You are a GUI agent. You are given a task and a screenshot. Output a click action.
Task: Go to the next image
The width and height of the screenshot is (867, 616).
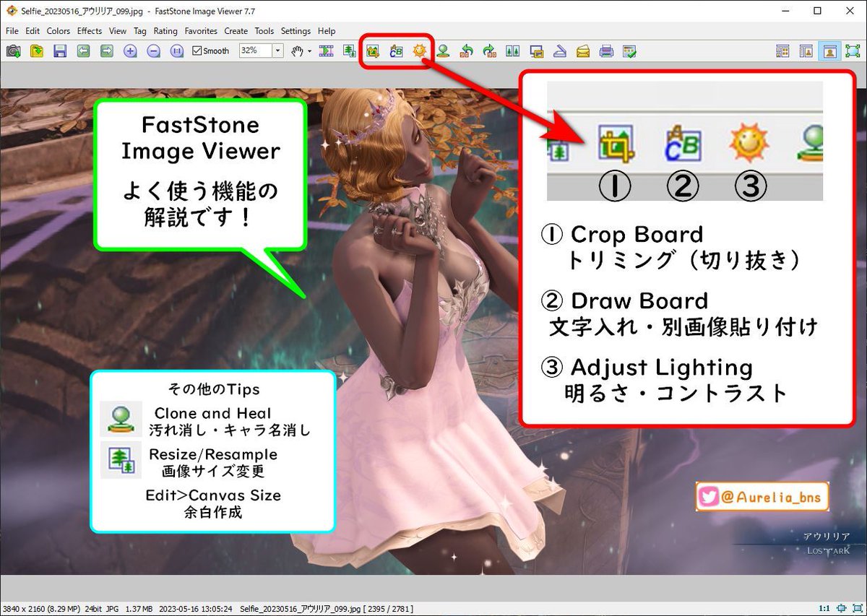coord(106,51)
